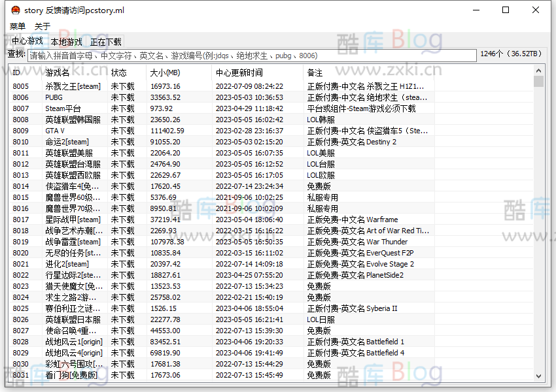Open the 菜单 menu
The width and height of the screenshot is (556, 392).
pyautogui.click(x=16, y=26)
